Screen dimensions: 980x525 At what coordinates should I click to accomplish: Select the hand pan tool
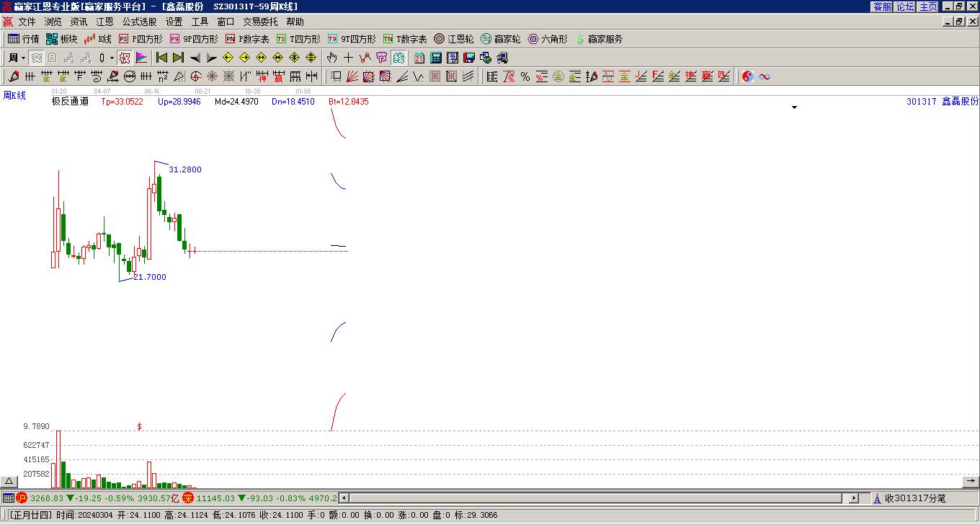pyautogui.click(x=331, y=58)
